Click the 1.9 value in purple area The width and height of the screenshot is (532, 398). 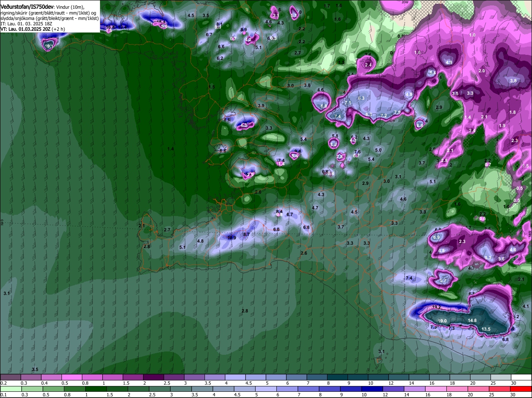[x=502, y=125]
